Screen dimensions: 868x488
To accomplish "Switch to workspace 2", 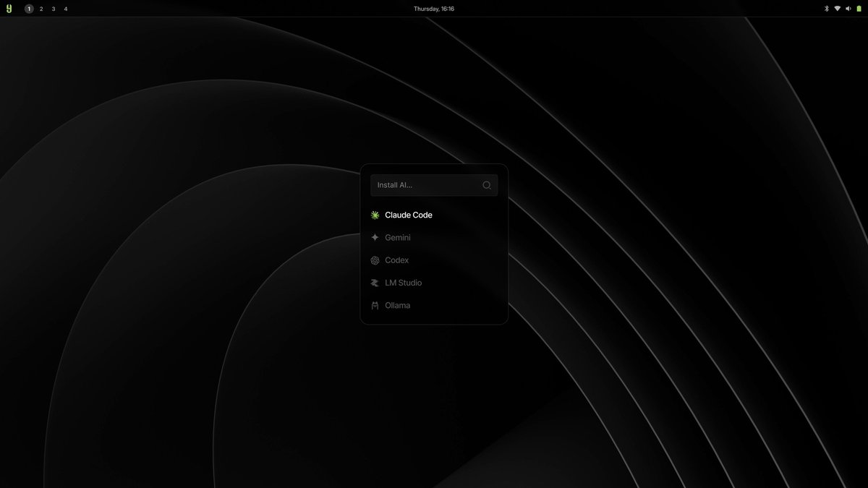I will [41, 9].
